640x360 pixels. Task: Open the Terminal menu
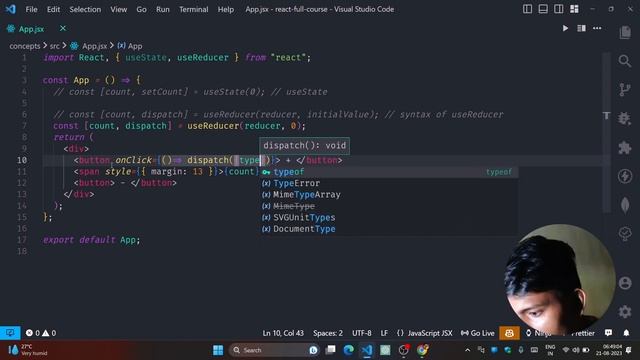tap(193, 9)
